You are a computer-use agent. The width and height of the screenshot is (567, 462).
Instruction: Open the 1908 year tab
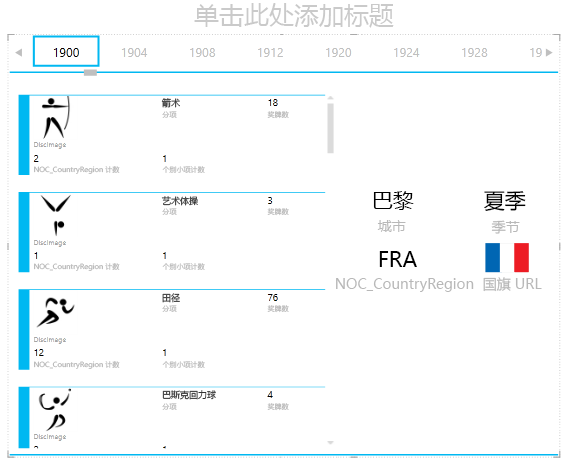[x=202, y=53]
